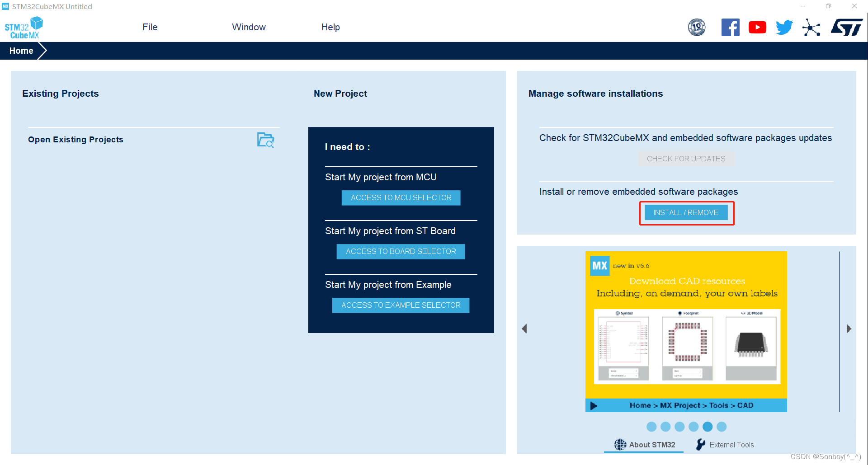The image size is (868, 465).
Task: Select the third carousel dot
Action: click(x=679, y=427)
